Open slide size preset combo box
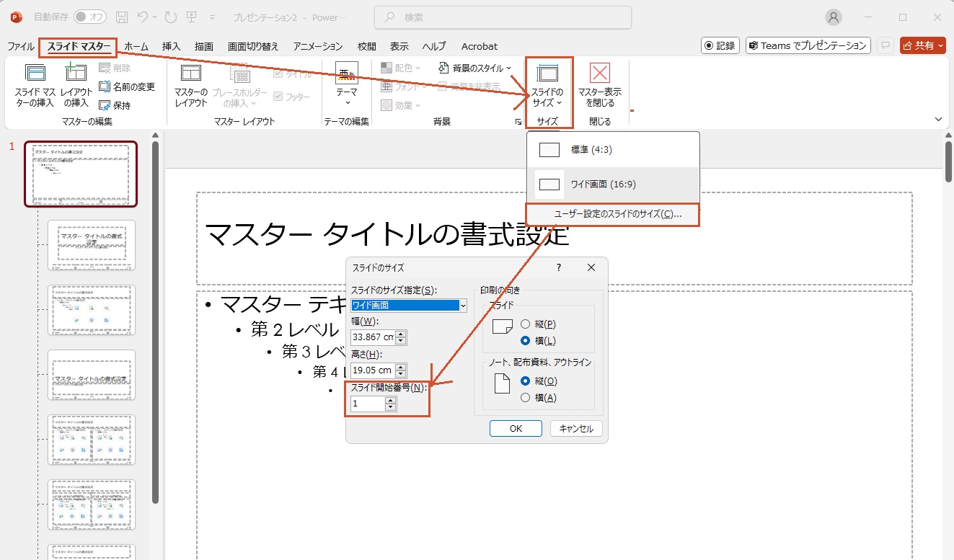 point(409,306)
